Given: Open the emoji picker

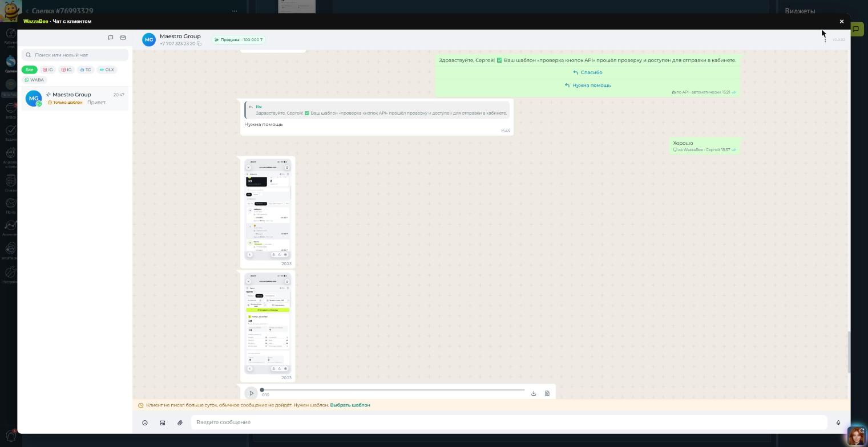Looking at the screenshot, I should pyautogui.click(x=145, y=422).
